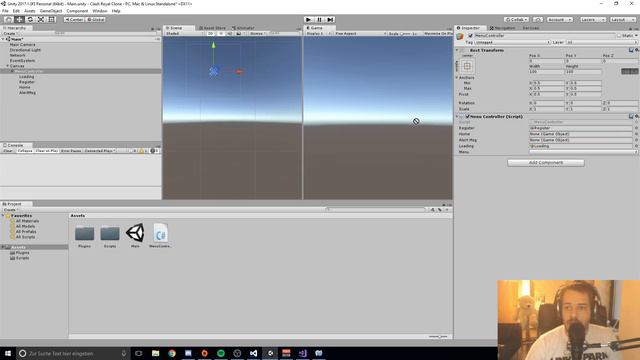Toggle 2D scene view mode
Screen dimensions: 640x360
(x=211, y=33)
